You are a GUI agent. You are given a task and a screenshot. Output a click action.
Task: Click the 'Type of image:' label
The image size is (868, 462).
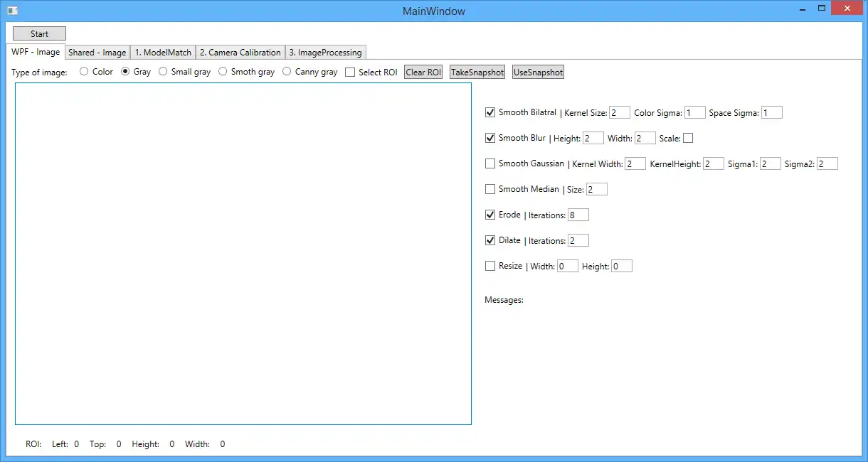(x=39, y=72)
